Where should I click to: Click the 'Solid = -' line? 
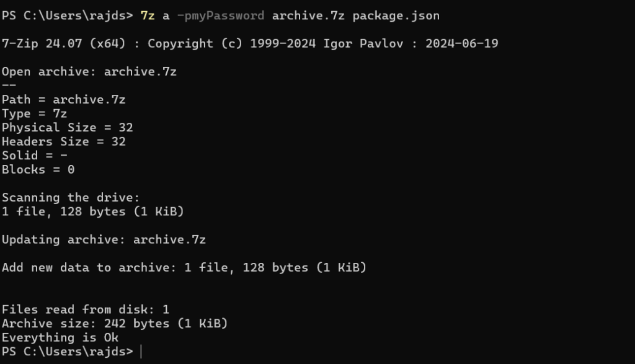pos(34,156)
